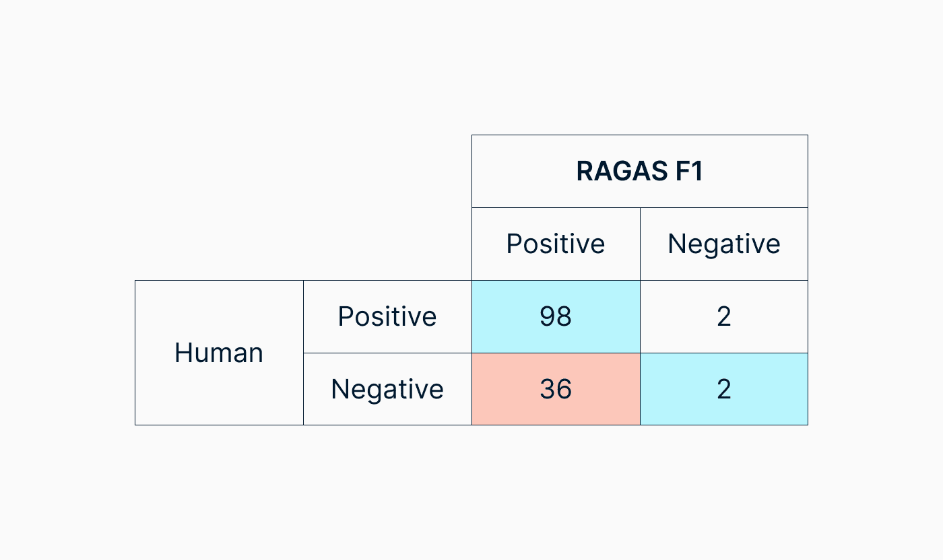This screenshot has width=943, height=560.
Task: Select the false positive count cell
Action: [556, 389]
